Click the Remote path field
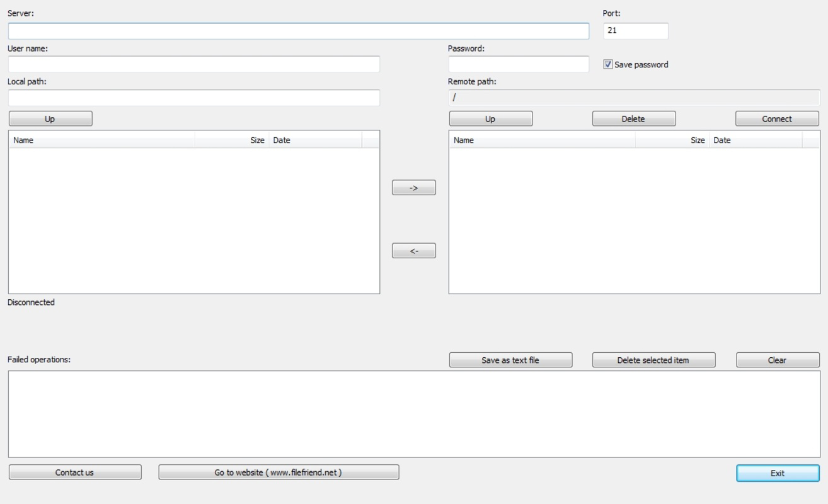Viewport: 828px width, 504px height. (635, 98)
